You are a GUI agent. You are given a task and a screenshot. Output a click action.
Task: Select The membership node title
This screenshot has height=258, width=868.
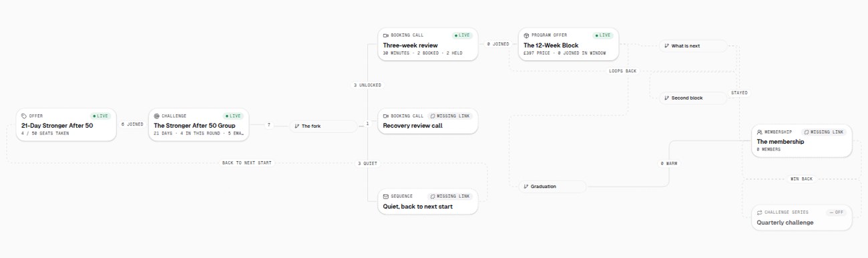[x=781, y=142]
